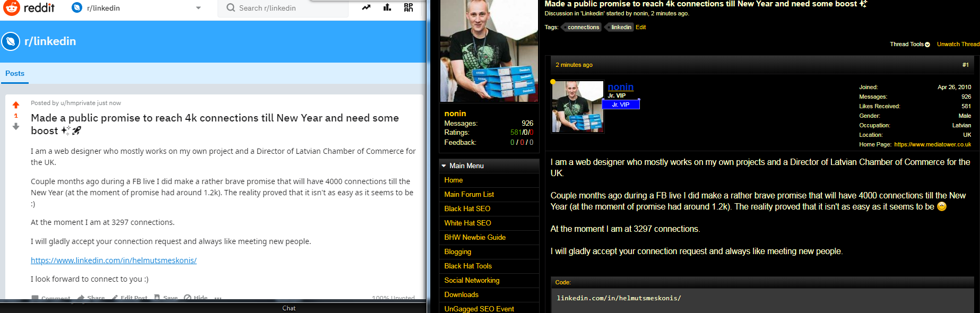Expand the Thread Tools dropdown

909,44
